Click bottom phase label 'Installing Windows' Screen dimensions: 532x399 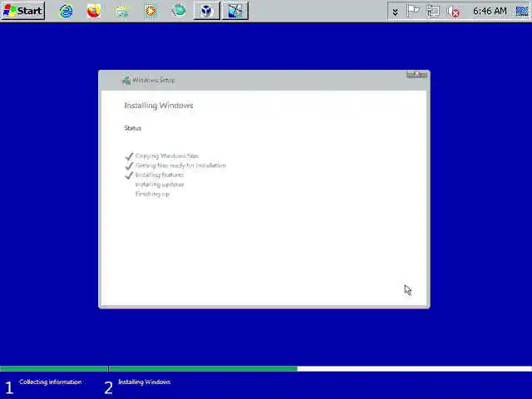point(144,382)
